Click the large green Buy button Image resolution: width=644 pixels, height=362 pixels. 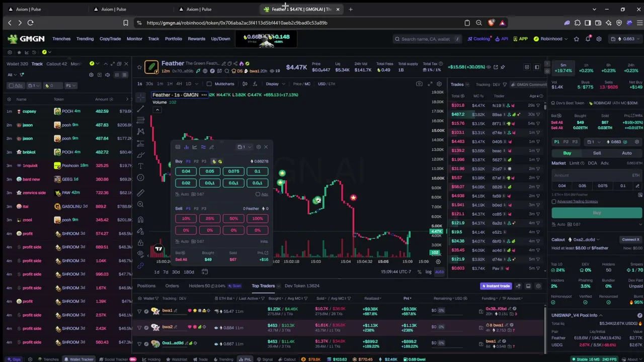(597, 213)
